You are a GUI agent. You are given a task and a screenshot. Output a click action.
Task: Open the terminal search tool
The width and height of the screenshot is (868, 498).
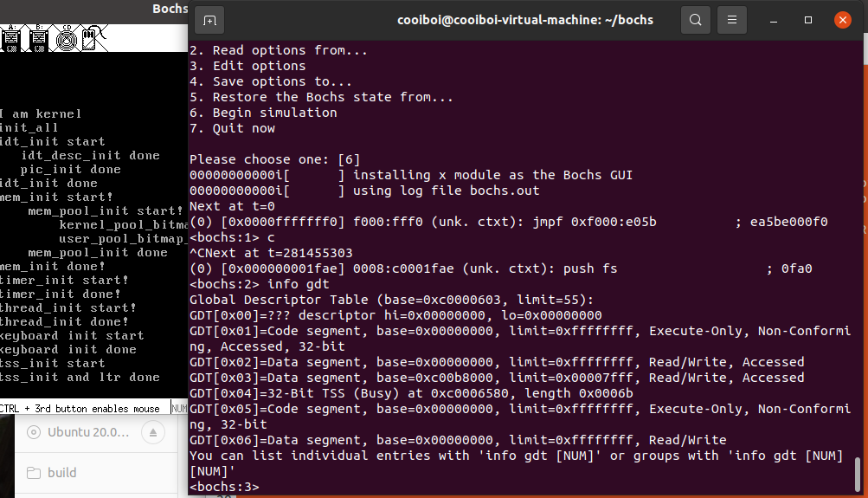pyautogui.click(x=695, y=21)
